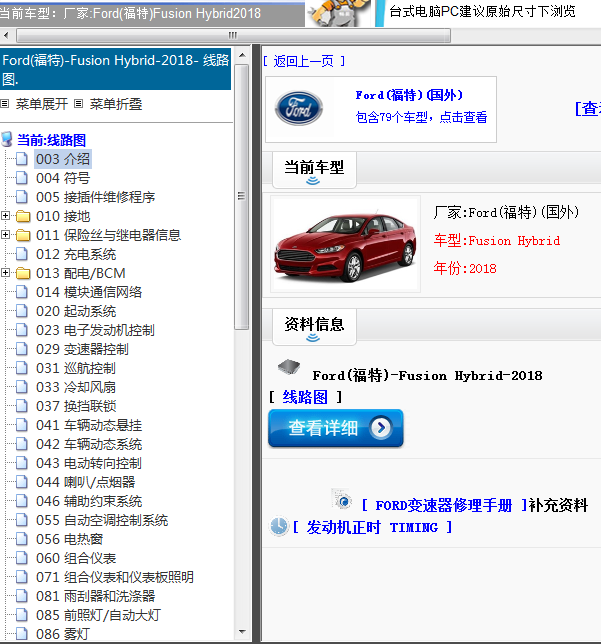Image resolution: width=601 pixels, height=644 pixels.
Task: Click the folder icon beside 010 接地
Action: tap(23, 216)
